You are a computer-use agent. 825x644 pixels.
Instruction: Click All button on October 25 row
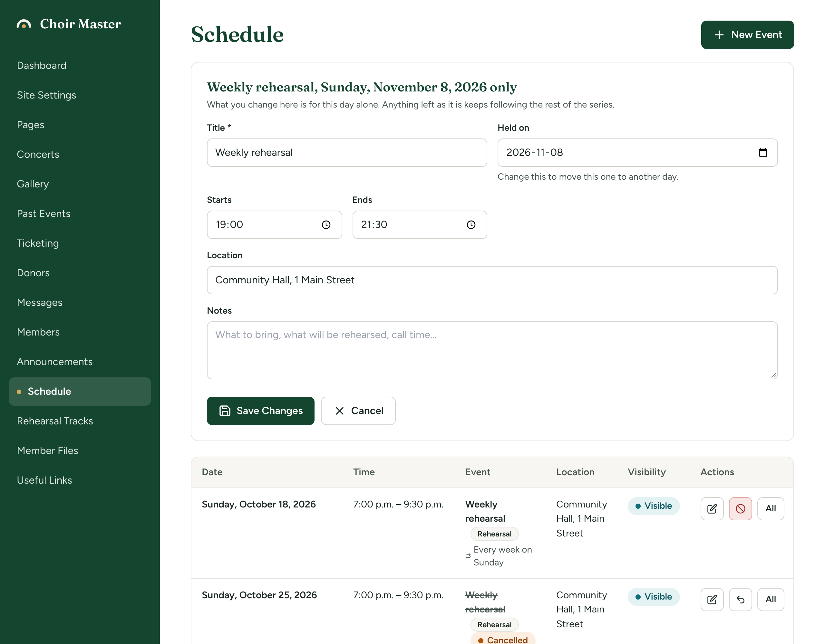770,599
